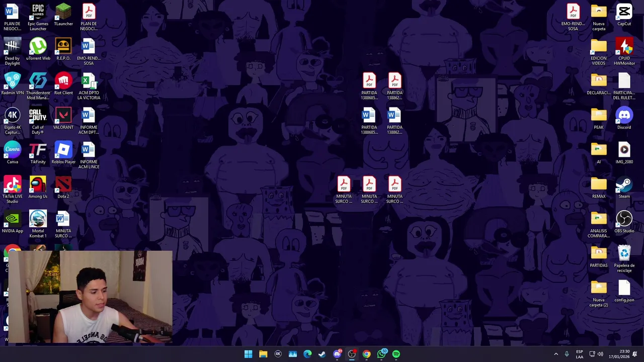Image resolution: width=644 pixels, height=362 pixels.
Task: Launch TikTok LIVE Studio
Action: [12, 190]
